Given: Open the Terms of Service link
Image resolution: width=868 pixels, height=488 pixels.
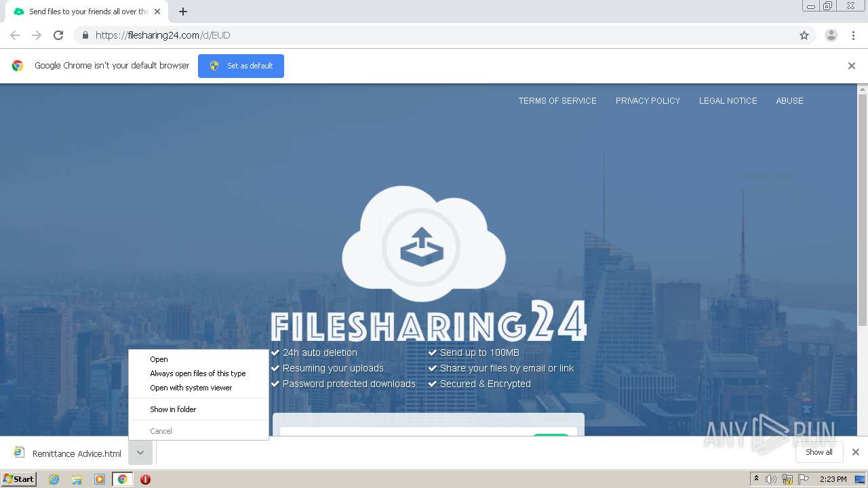Looking at the screenshot, I should point(557,100).
